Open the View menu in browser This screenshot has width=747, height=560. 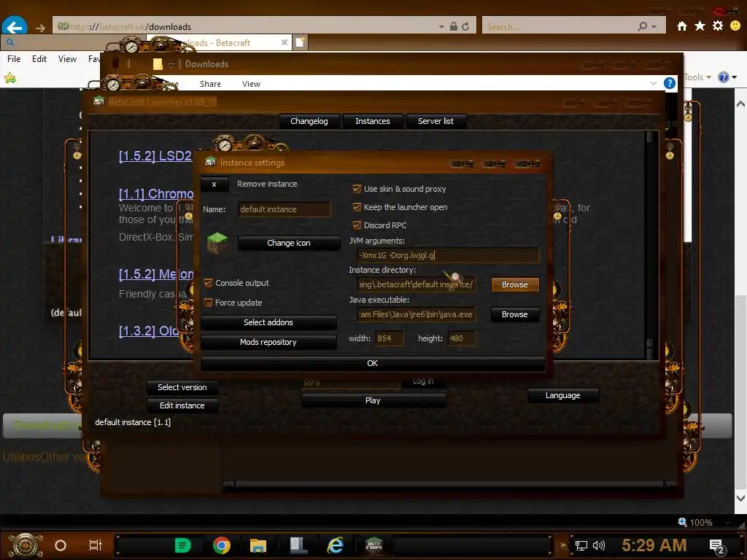[x=67, y=58]
